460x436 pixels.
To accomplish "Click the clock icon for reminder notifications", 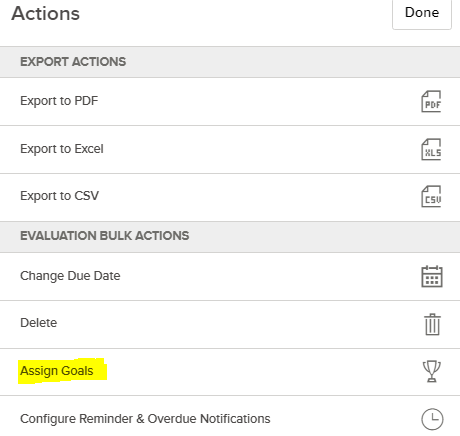I will 432,419.
